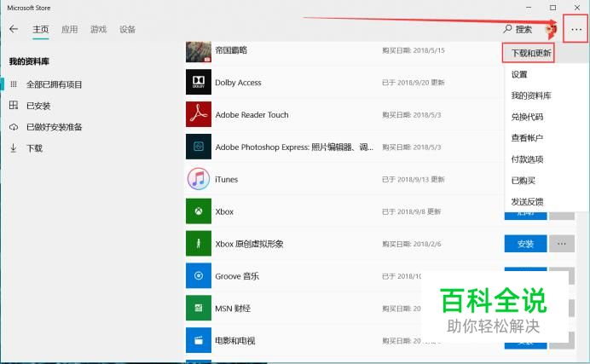The height and width of the screenshot is (364, 590).
Task: Choose 付款选项 in the menu
Action: (x=527, y=159)
